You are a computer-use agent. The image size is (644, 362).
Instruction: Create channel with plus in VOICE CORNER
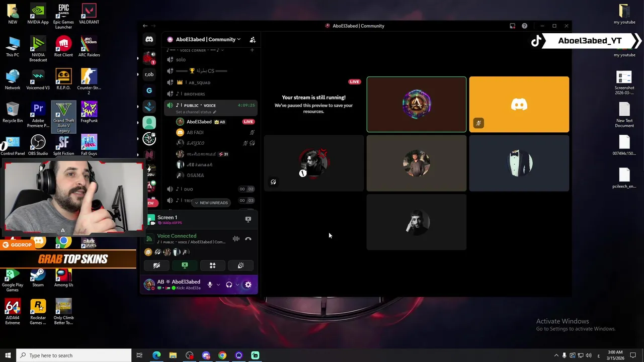pos(252,50)
